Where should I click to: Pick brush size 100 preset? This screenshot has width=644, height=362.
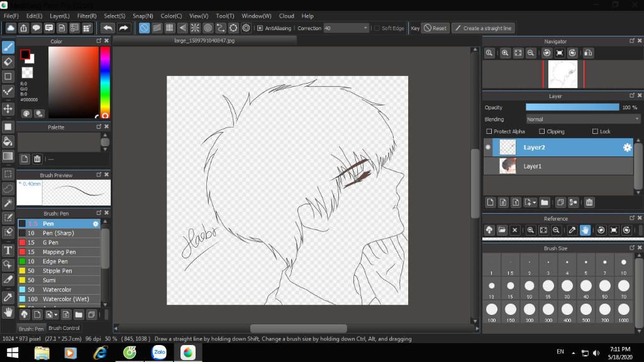point(492,312)
